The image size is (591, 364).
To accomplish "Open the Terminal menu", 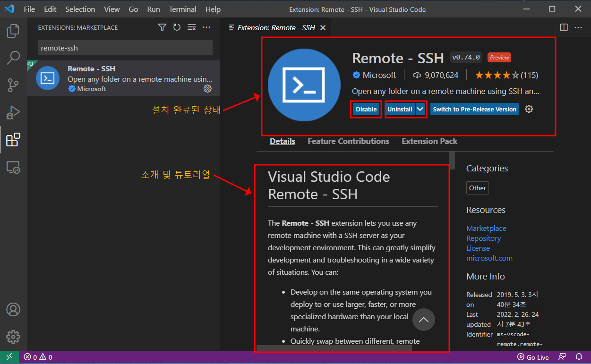I will (x=182, y=9).
